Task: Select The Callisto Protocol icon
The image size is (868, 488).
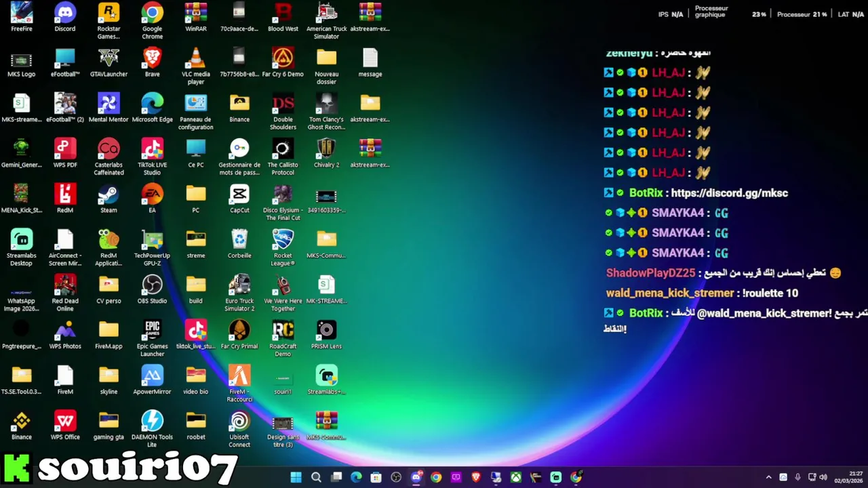Action: (283, 157)
